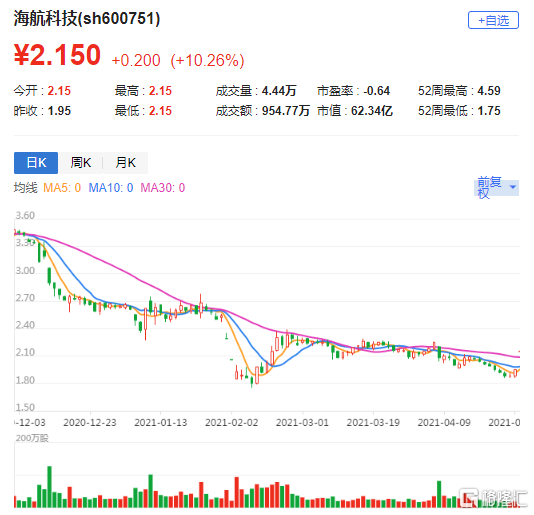Click the 52周最高 value 4.59

tap(489, 91)
